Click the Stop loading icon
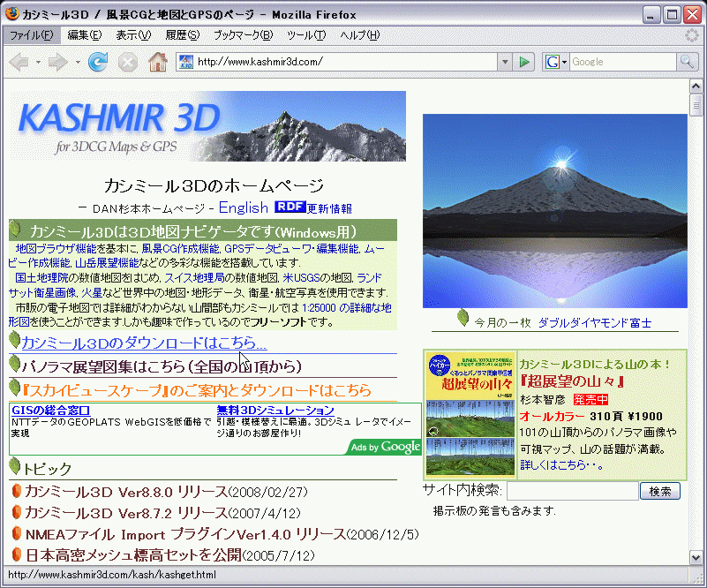The image size is (707, 588). point(128,62)
